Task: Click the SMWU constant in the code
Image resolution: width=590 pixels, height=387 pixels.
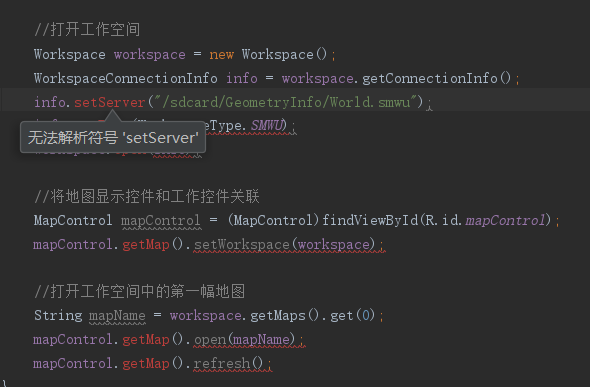Action: pyautogui.click(x=266, y=125)
